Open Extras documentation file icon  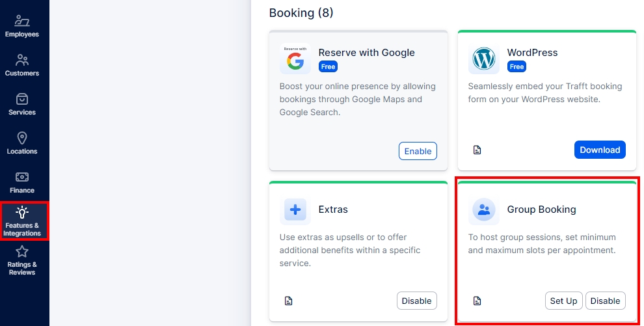(x=289, y=301)
